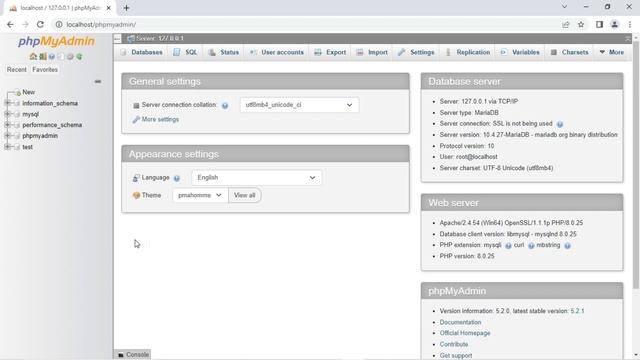Go to phpMyAdmin Home icon
The image size is (640, 360).
click(33, 57)
